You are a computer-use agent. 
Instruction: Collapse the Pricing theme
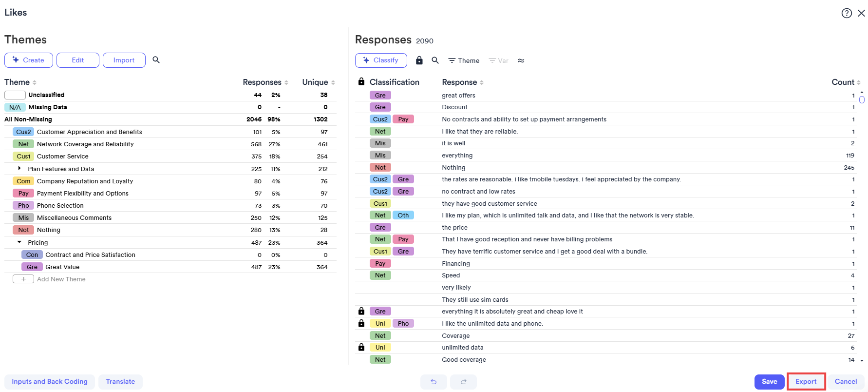click(19, 242)
